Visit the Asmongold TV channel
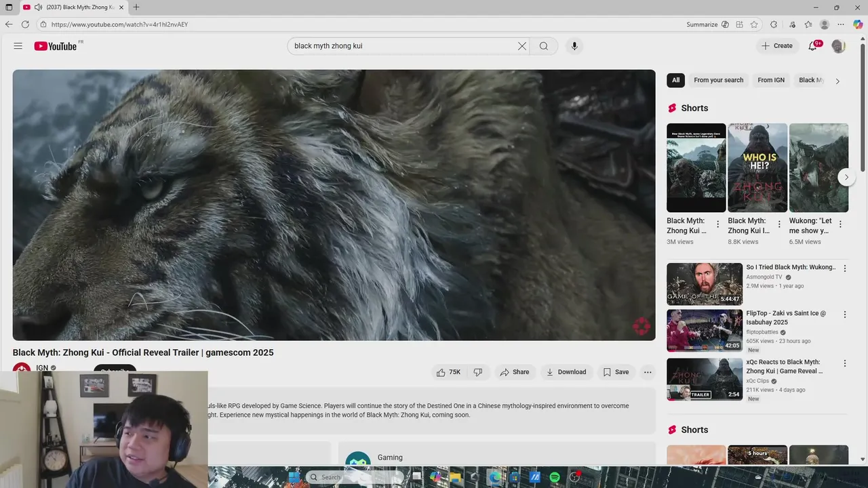The height and width of the screenshot is (488, 868). (x=764, y=277)
